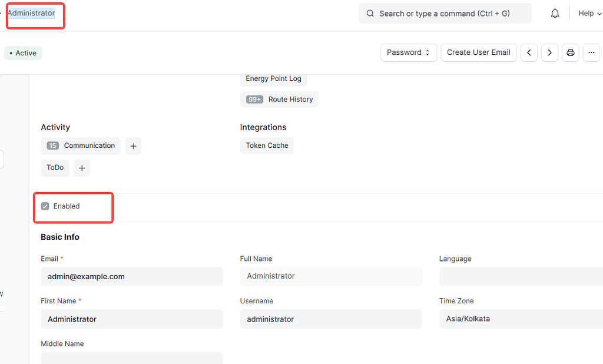Open Route History linked documents
Viewport: 603px width, 364px height.
coord(279,100)
